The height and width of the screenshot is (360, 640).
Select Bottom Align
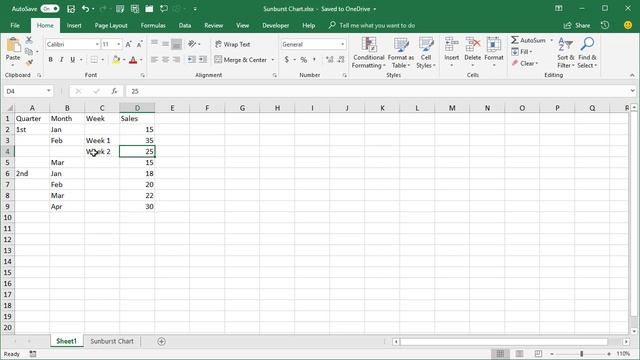[x=176, y=44]
